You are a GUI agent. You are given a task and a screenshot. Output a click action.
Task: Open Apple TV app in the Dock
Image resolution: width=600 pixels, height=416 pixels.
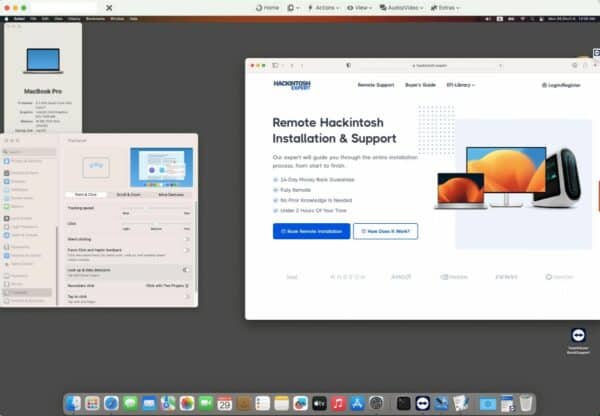pyautogui.click(x=319, y=403)
